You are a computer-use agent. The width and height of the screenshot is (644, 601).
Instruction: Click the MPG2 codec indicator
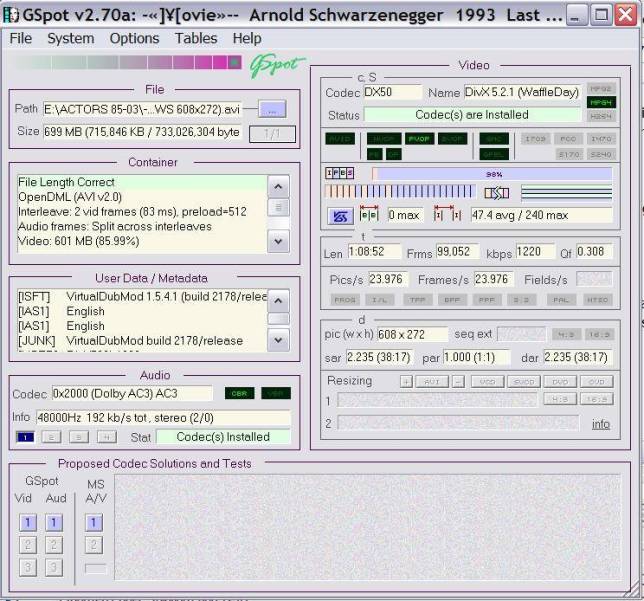tap(601, 88)
